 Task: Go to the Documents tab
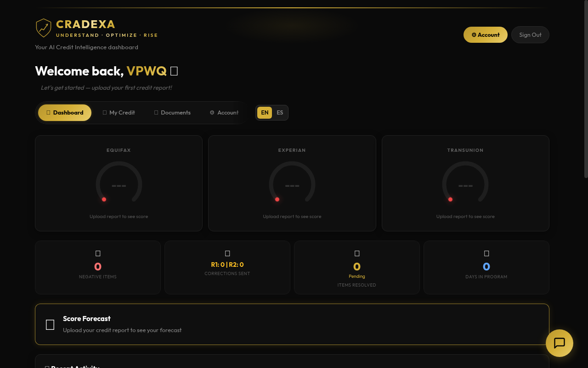coord(172,113)
